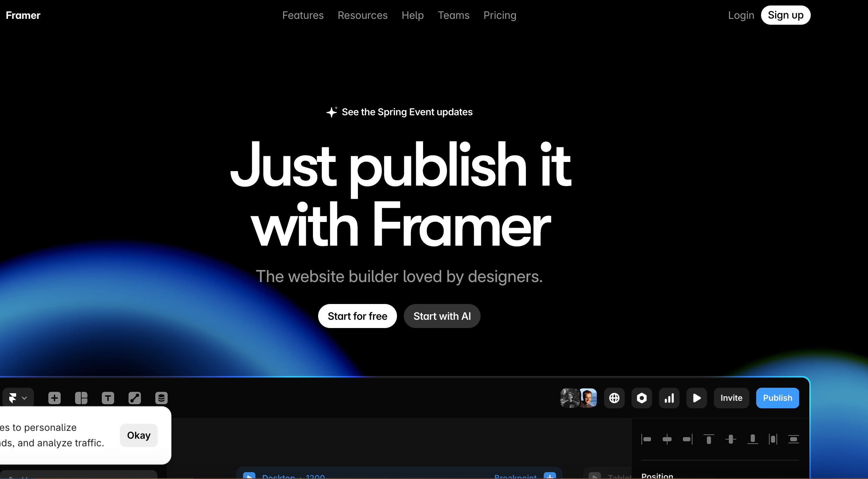Screen dimensions: 868x479
Task: Click align right icon
Action: pyautogui.click(x=687, y=439)
